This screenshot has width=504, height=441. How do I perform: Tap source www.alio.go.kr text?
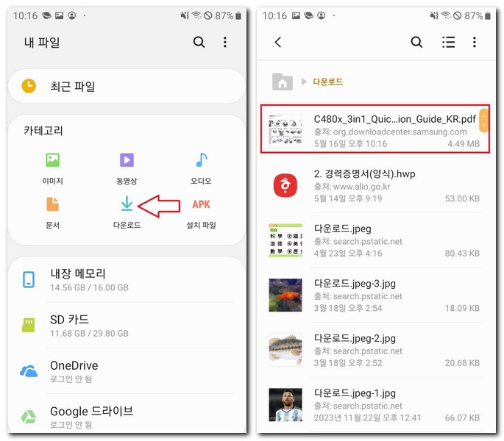coord(362,187)
